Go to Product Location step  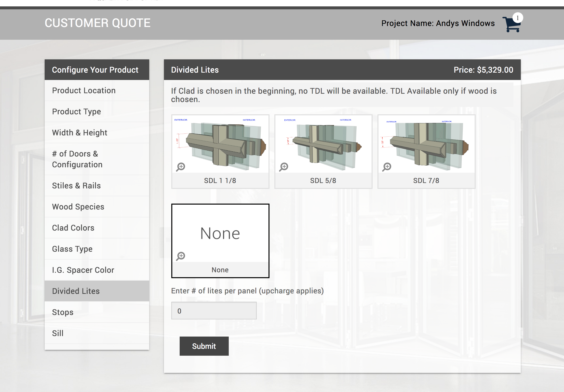click(84, 90)
